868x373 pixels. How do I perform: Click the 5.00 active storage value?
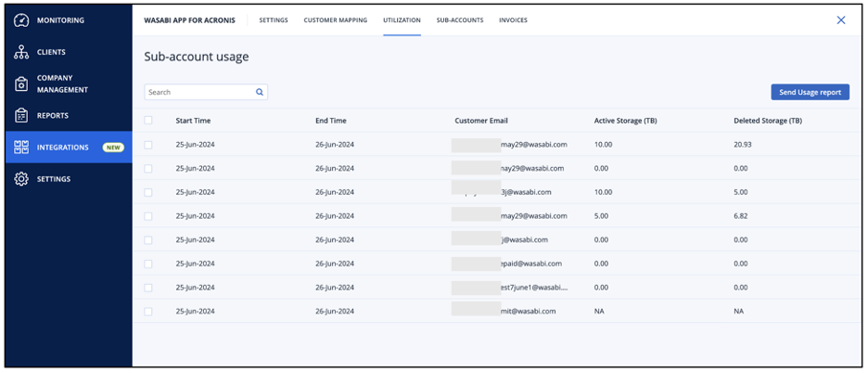pyautogui.click(x=601, y=216)
